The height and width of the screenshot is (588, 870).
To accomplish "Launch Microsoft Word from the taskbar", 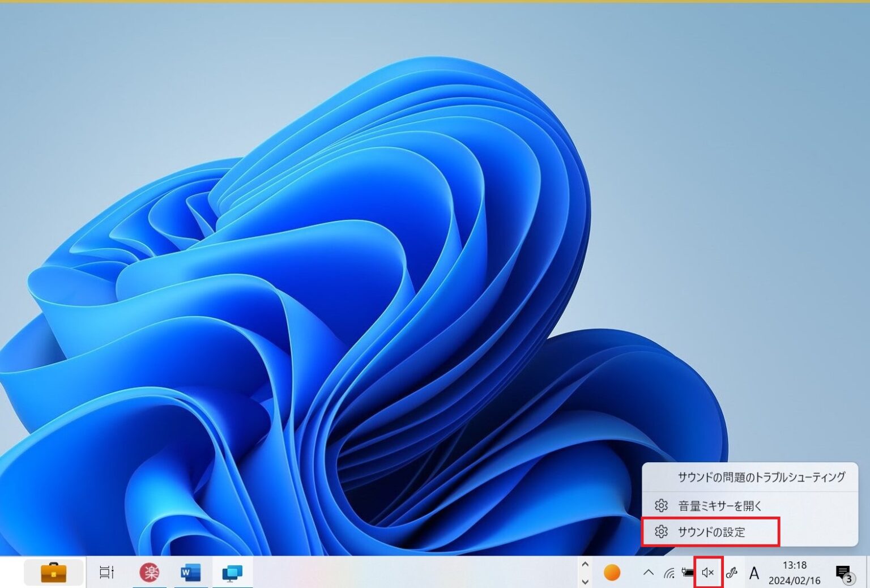I will (x=190, y=573).
